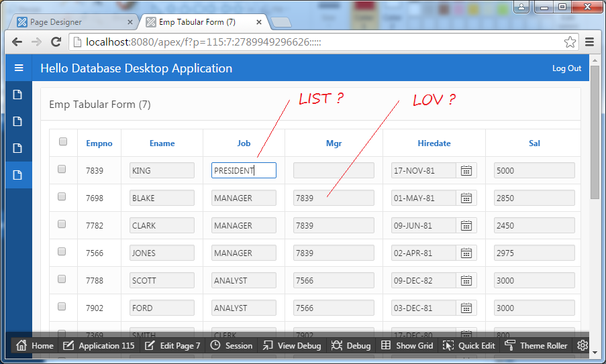Click the Sal field showing 2975

tap(534, 253)
